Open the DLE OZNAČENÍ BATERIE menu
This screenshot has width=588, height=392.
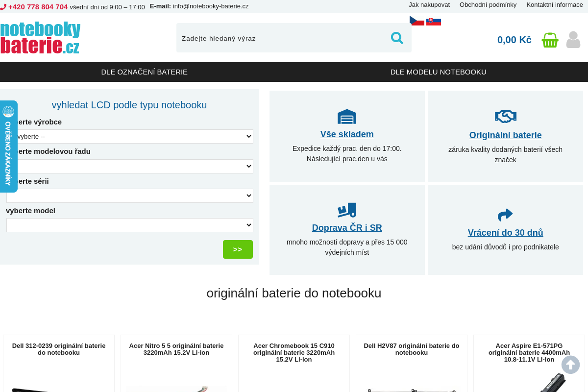click(x=145, y=72)
